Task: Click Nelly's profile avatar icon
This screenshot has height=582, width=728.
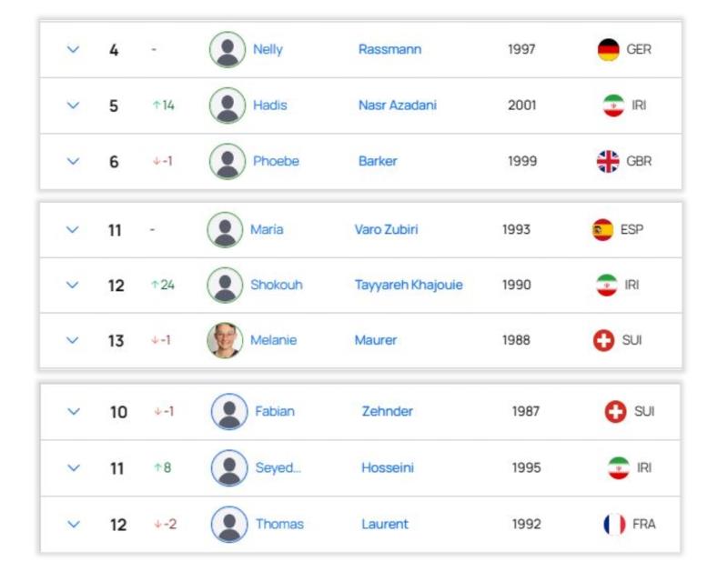Action: point(227,50)
